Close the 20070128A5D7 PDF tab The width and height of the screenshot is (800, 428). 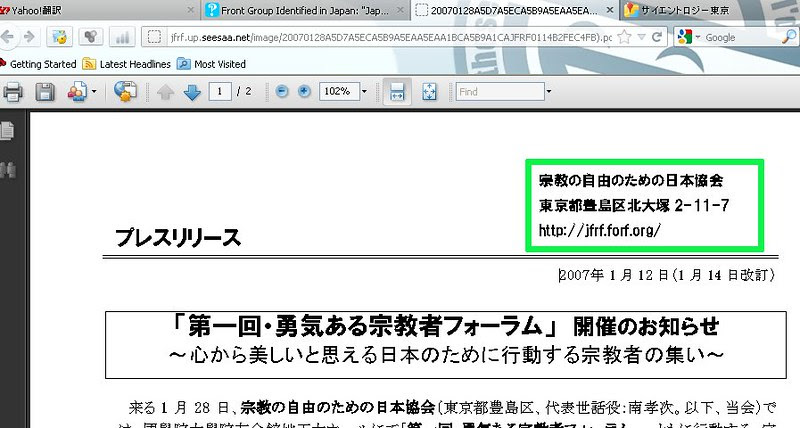pos(610,10)
